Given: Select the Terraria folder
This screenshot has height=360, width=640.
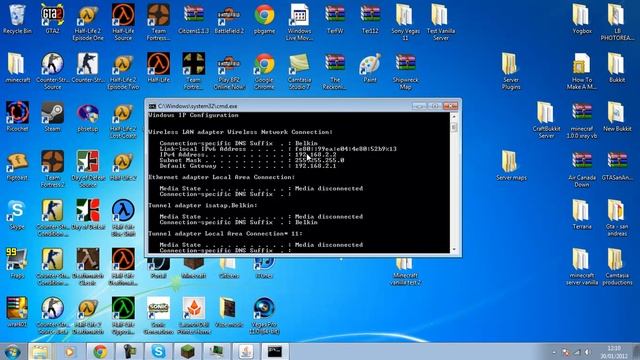Looking at the screenshot, I should point(582,215).
